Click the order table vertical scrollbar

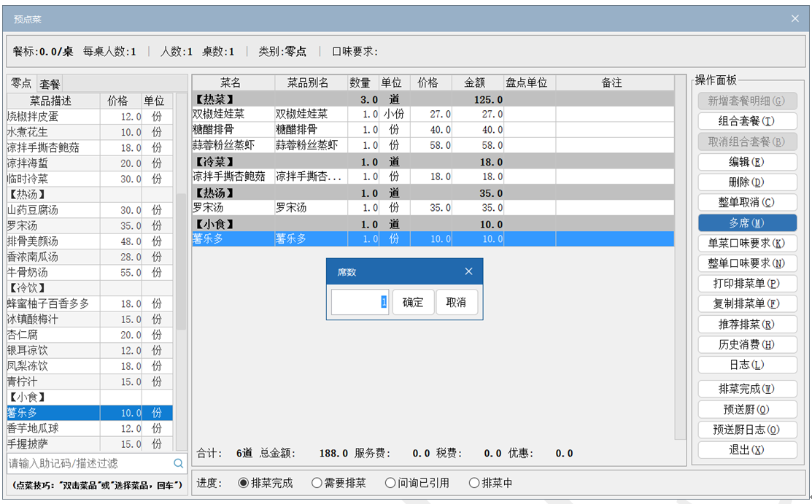click(680, 257)
